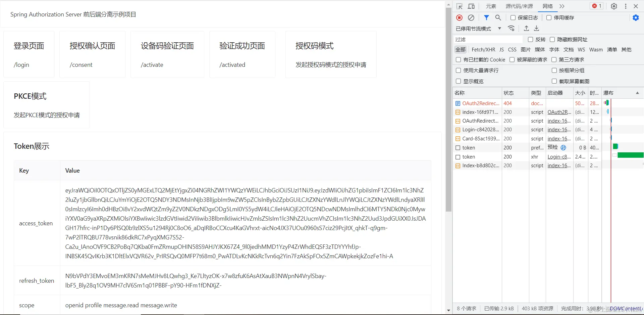Viewport: 644px width, 315px height.
Task: Open the 登录页面 /login card
Action: pos(29,54)
